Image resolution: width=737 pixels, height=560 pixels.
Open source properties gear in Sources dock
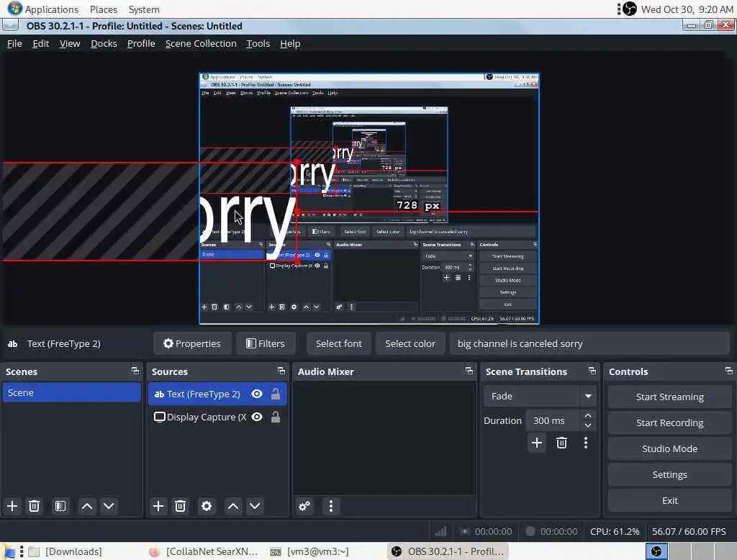(x=207, y=507)
